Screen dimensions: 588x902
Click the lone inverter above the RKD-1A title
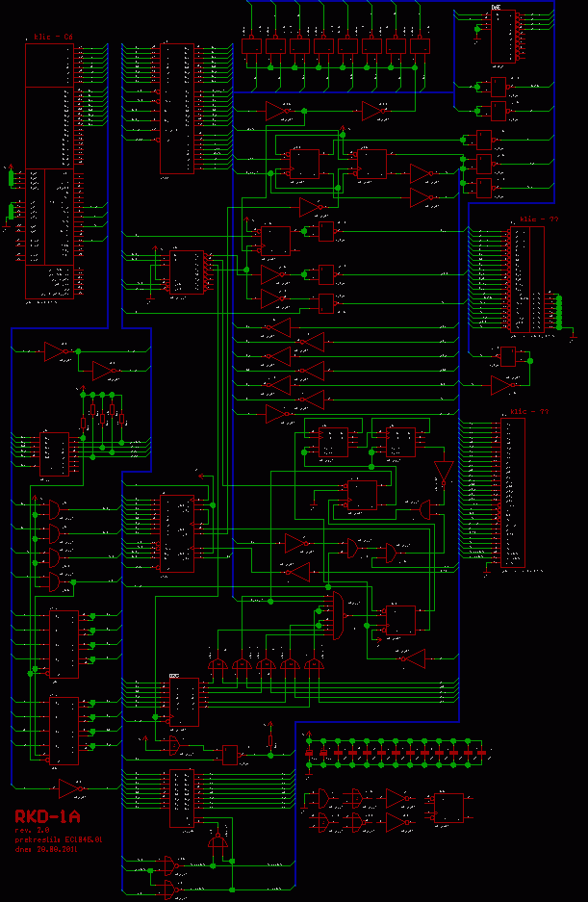[70, 788]
